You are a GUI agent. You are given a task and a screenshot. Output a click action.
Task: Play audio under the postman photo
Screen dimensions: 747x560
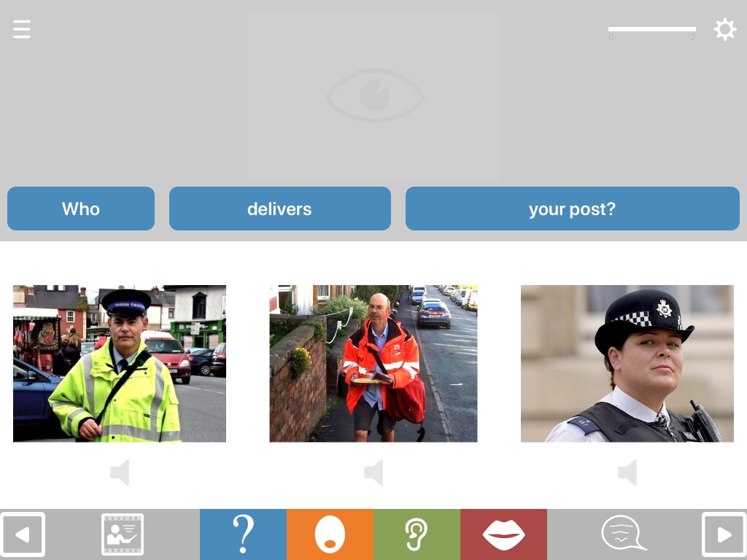373,472
